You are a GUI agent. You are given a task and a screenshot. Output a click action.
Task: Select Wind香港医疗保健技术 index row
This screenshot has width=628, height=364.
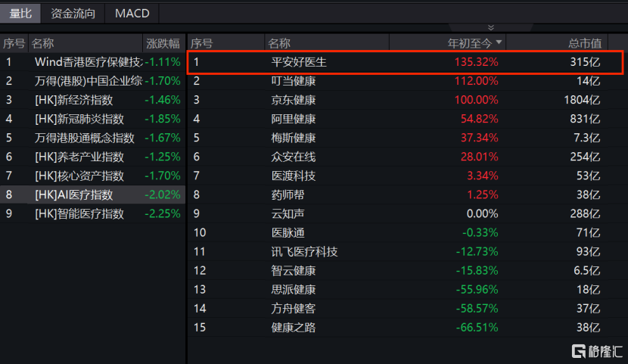[88, 62]
